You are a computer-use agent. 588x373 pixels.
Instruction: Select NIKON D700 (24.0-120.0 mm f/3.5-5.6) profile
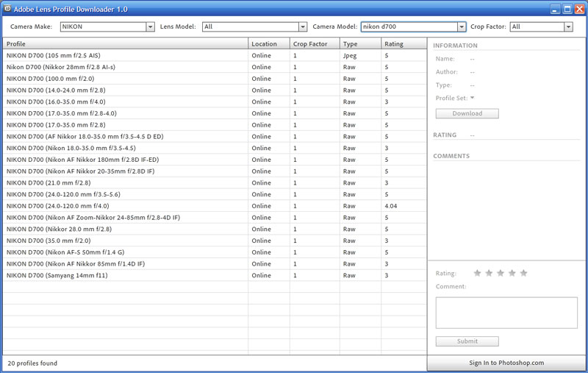215,194
